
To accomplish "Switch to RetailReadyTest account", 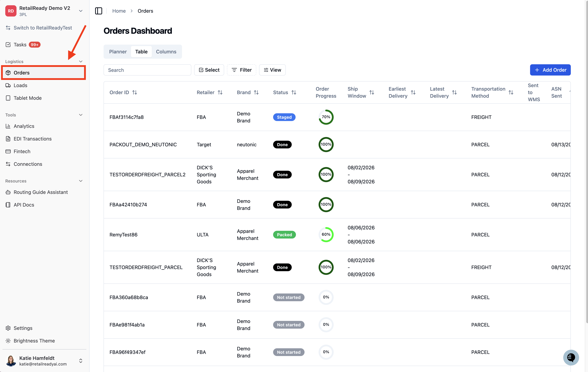I will click(x=39, y=28).
